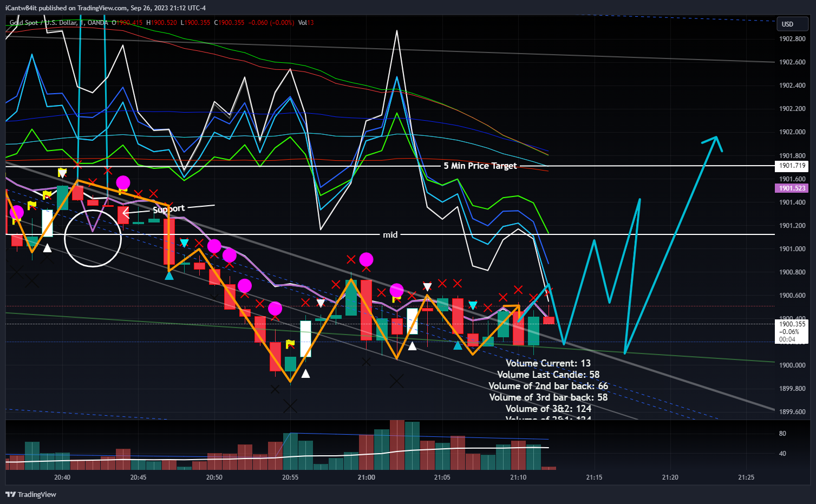
Task: Click the USD currency button
Action: point(792,24)
